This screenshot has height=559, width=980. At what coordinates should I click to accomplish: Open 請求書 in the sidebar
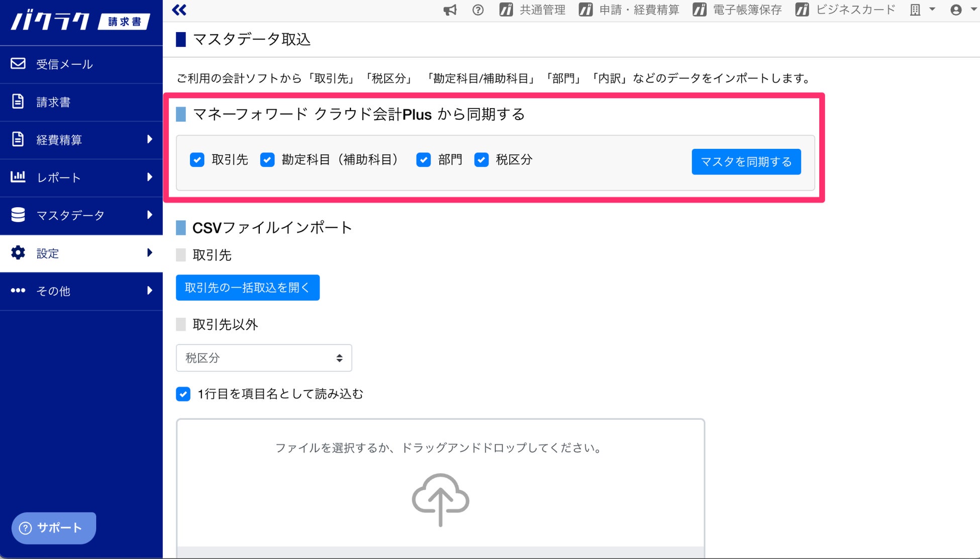click(x=53, y=102)
